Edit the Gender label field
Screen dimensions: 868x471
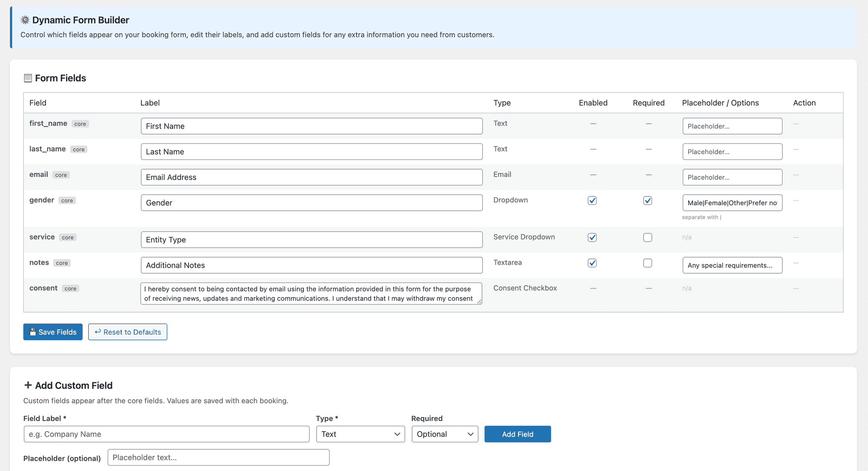[x=312, y=203]
